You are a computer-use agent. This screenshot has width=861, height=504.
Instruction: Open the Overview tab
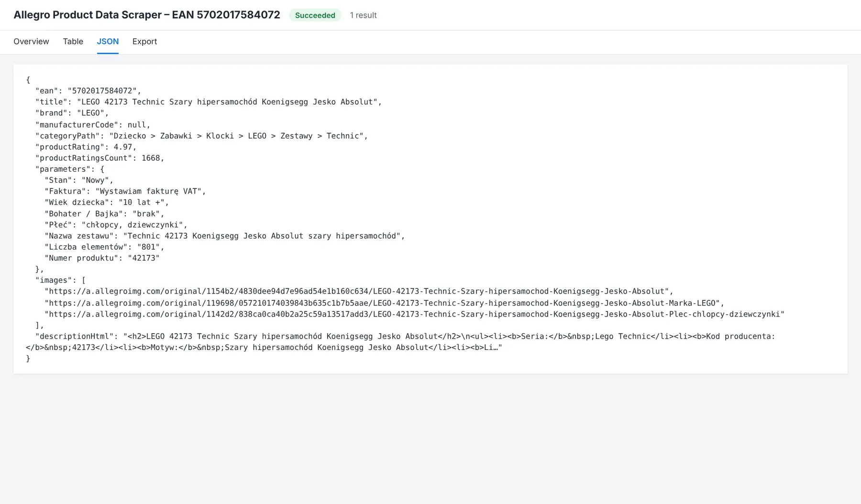[x=31, y=42]
